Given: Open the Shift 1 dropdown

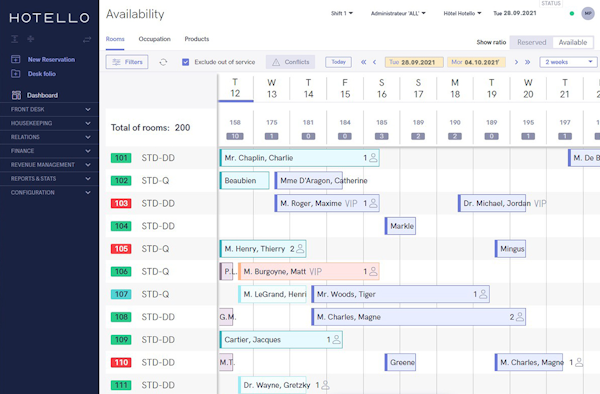Looking at the screenshot, I should pos(342,13).
